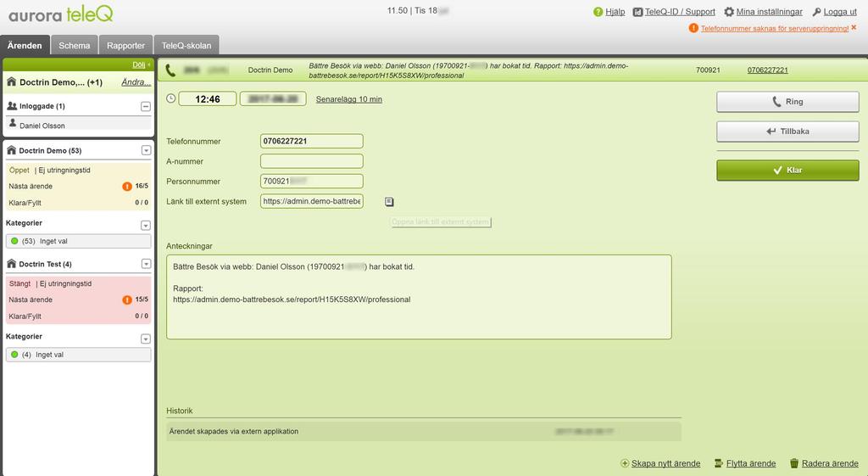Image resolution: width=868 pixels, height=476 pixels.
Task: Open the Rapporter tab
Action: pos(125,46)
